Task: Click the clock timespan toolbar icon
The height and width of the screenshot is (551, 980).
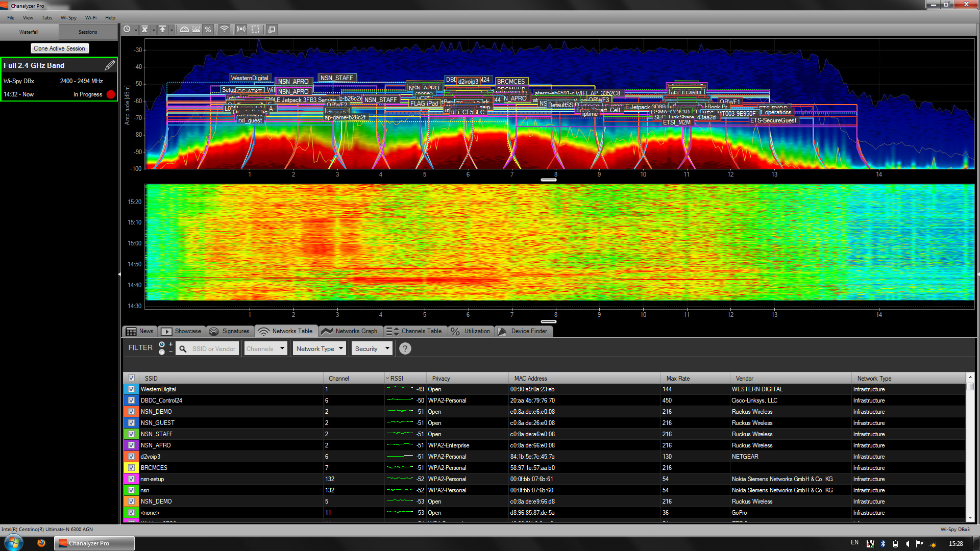Action: pyautogui.click(x=127, y=30)
